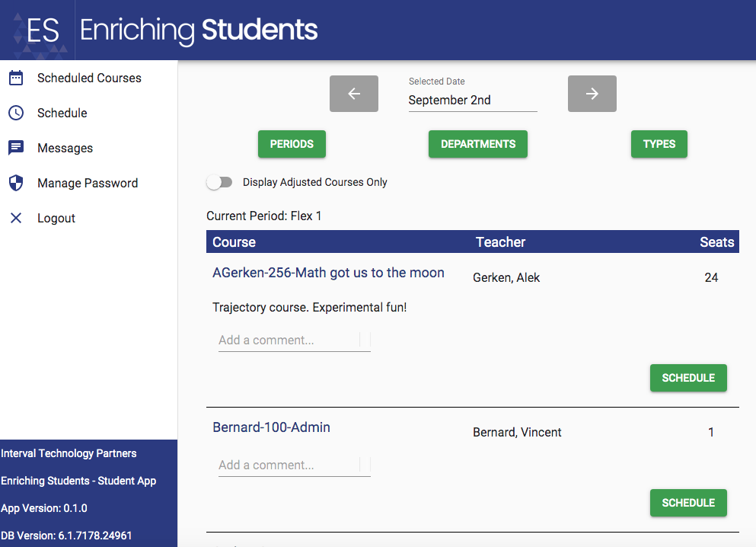Toggle Display Adjusted Courses Only switch
The height and width of the screenshot is (547, 756).
(219, 183)
